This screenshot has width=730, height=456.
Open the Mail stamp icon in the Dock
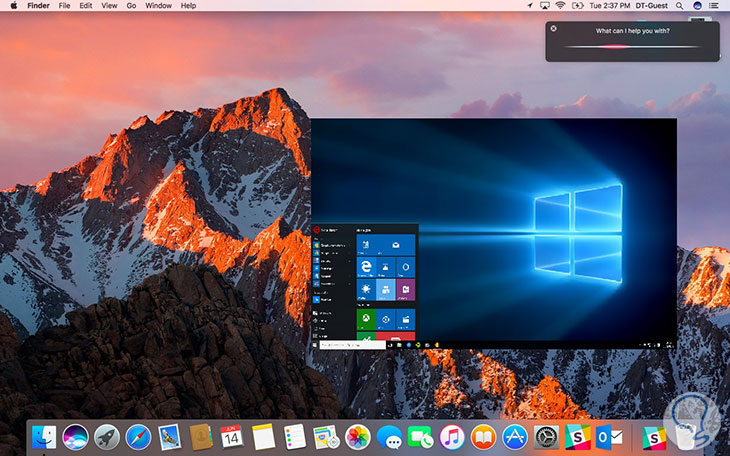(x=169, y=437)
